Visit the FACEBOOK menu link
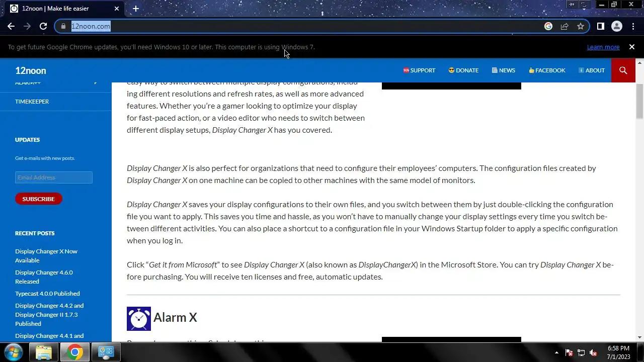Viewport: 644px width, 362px height. (x=547, y=70)
